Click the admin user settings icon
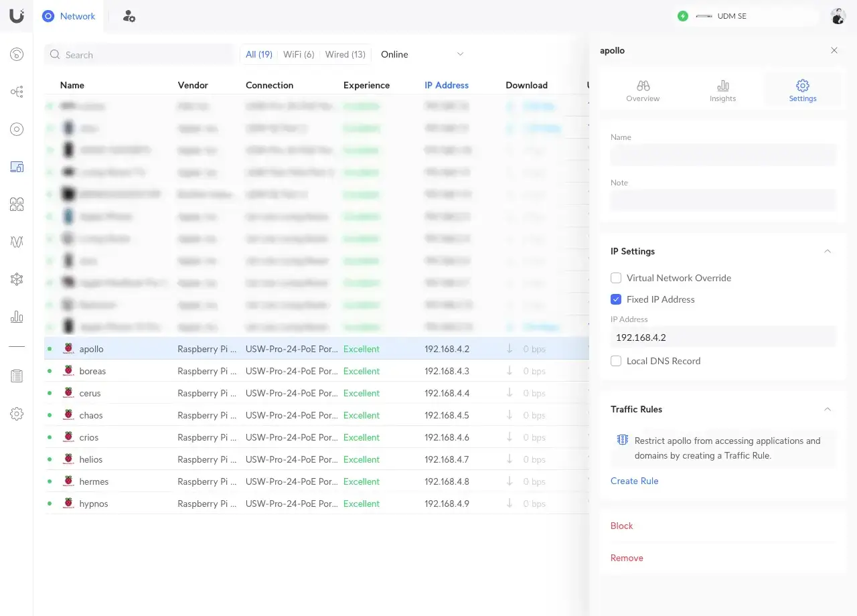This screenshot has height=616, width=857. (x=129, y=16)
